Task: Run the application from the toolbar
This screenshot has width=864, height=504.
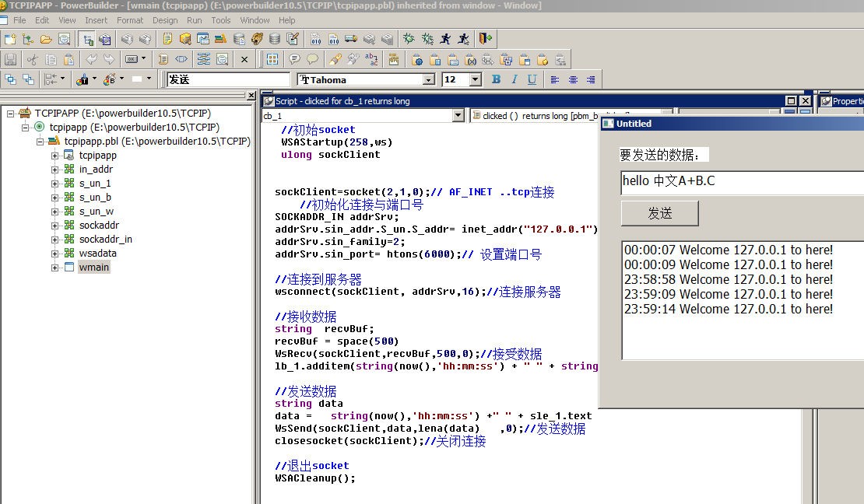Action: 444,39
